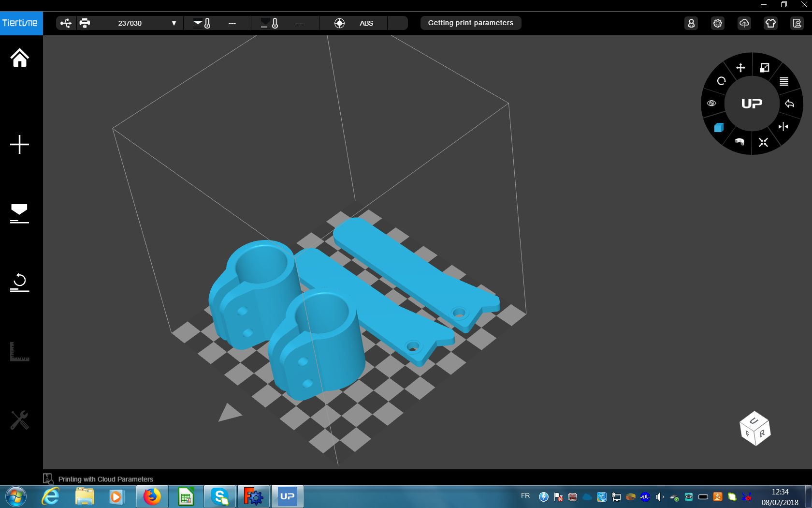The height and width of the screenshot is (508, 812).
Task: Click the Undo arrow in wheel
Action: [789, 104]
